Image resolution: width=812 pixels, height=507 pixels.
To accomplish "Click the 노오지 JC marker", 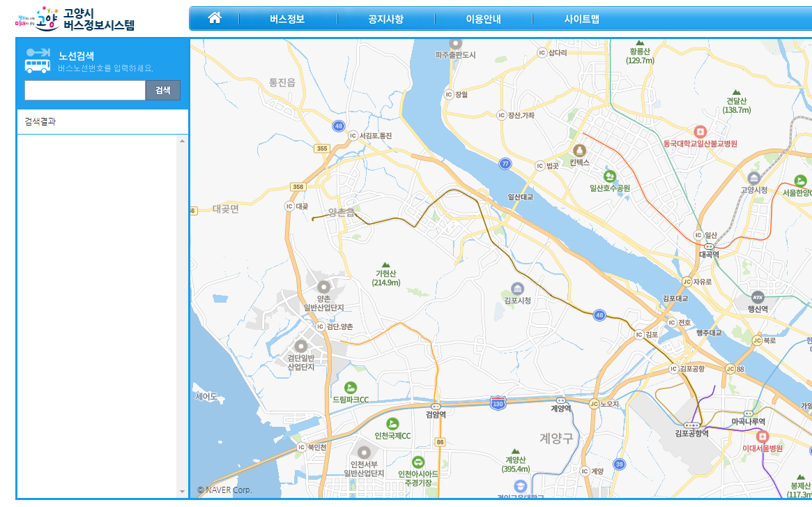I will tap(594, 404).
